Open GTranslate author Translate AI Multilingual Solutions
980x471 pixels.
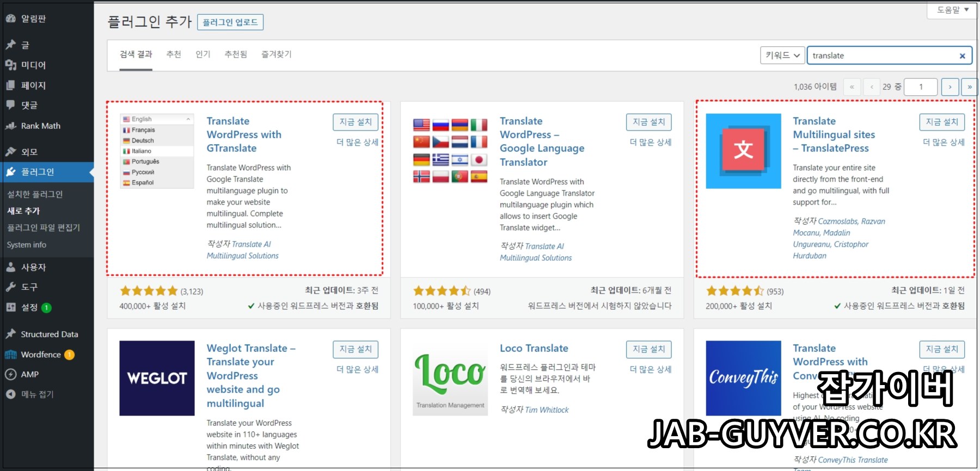(x=242, y=250)
